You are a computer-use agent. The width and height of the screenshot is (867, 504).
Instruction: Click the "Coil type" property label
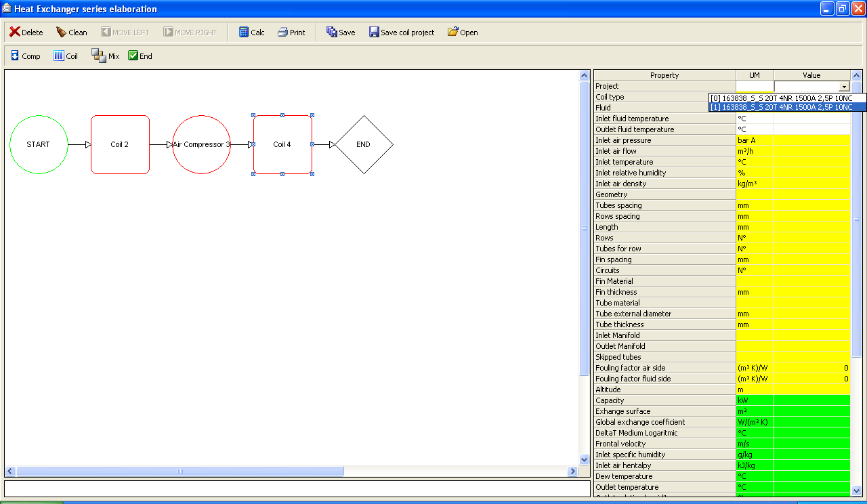tap(610, 97)
